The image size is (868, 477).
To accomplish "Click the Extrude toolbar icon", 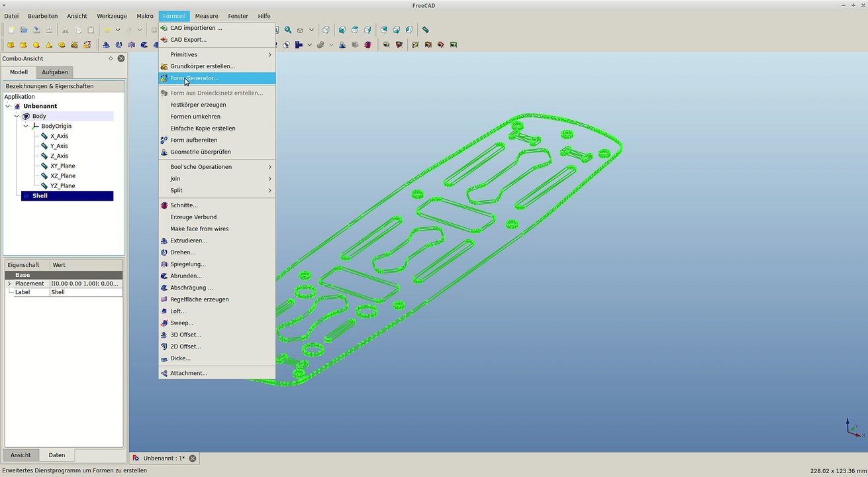I will click(x=106, y=45).
